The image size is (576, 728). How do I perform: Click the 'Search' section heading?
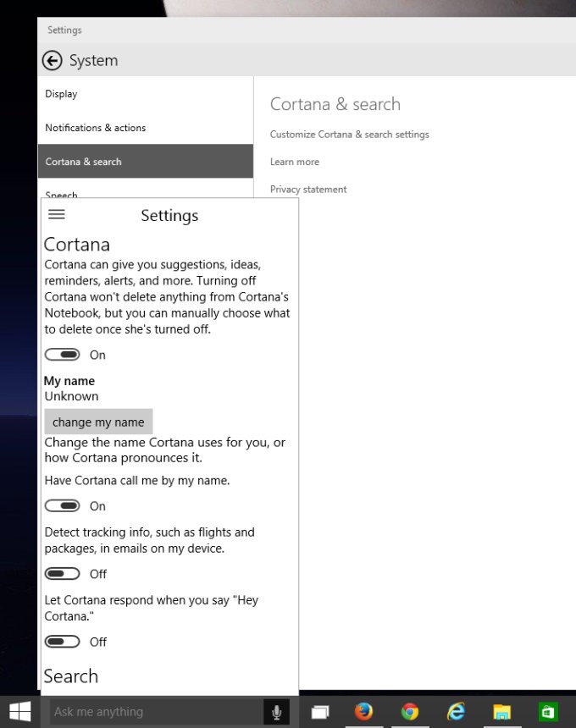tap(71, 676)
